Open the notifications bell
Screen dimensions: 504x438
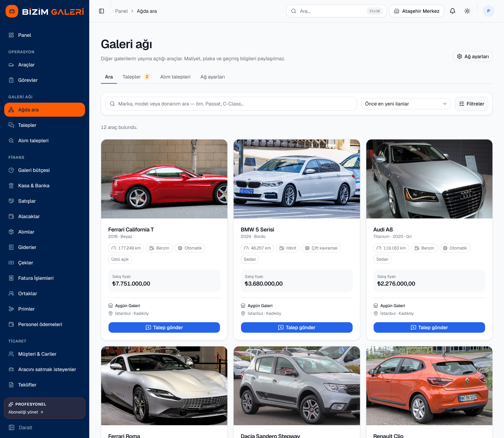click(452, 11)
